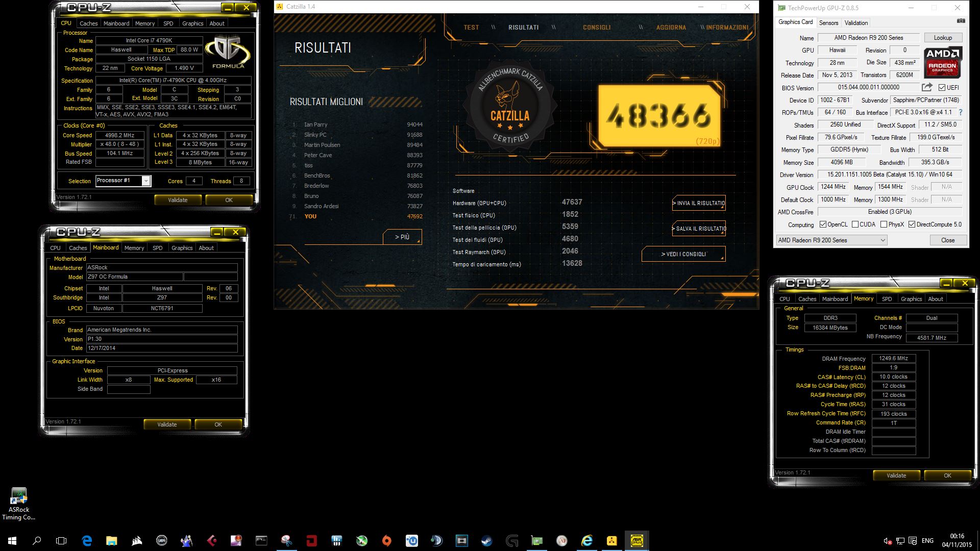The height and width of the screenshot is (551, 980).
Task: Open the UEFI round icon in taskbar
Action: [x=161, y=541]
